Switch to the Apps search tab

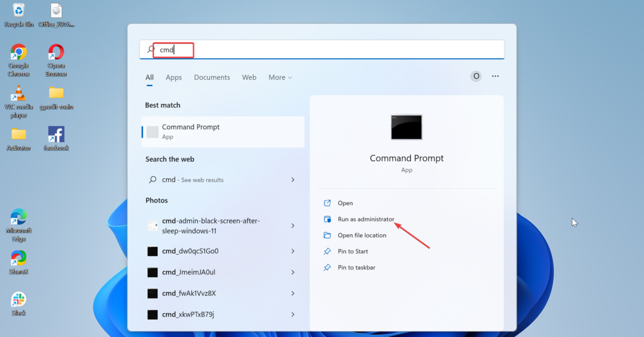pyautogui.click(x=174, y=77)
